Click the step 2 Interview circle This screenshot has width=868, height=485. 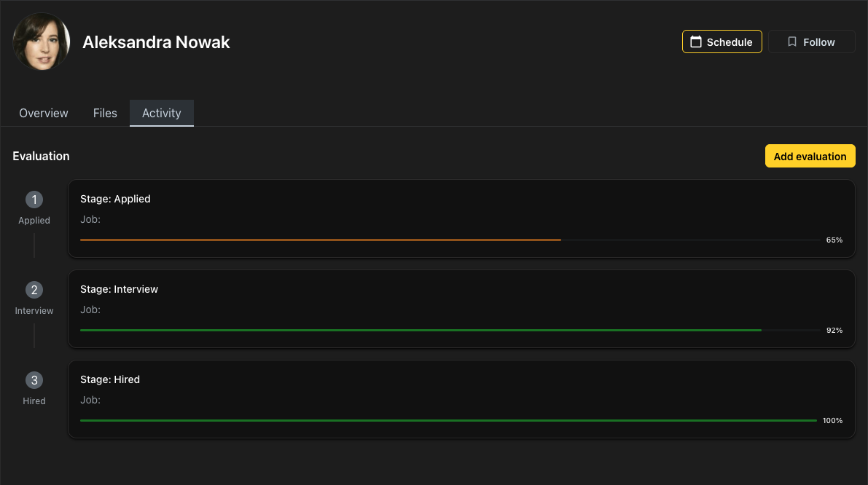click(x=34, y=290)
